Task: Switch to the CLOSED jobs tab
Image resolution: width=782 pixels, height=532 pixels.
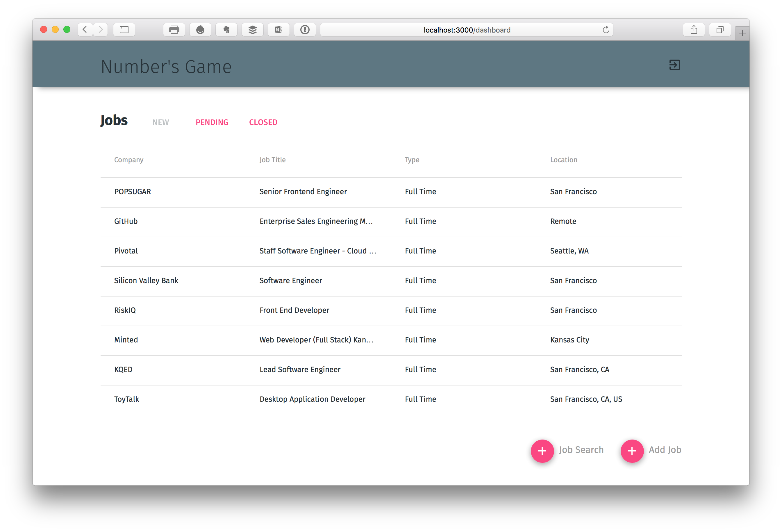Action: 263,122
